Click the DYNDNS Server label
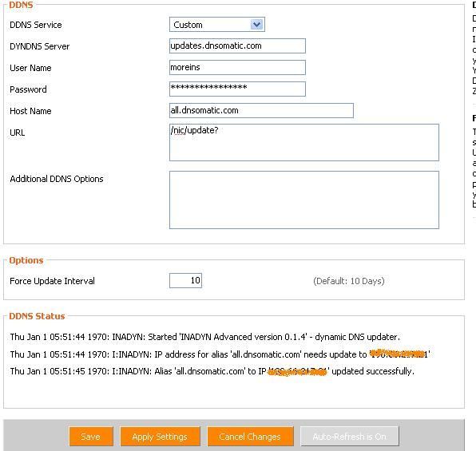The width and height of the screenshot is (476, 451). pos(40,46)
